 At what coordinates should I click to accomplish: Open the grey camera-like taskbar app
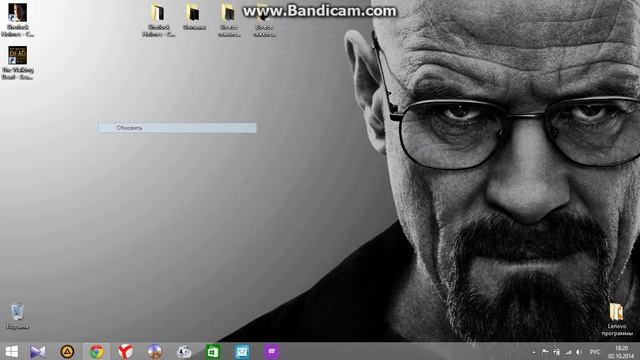coord(184,351)
